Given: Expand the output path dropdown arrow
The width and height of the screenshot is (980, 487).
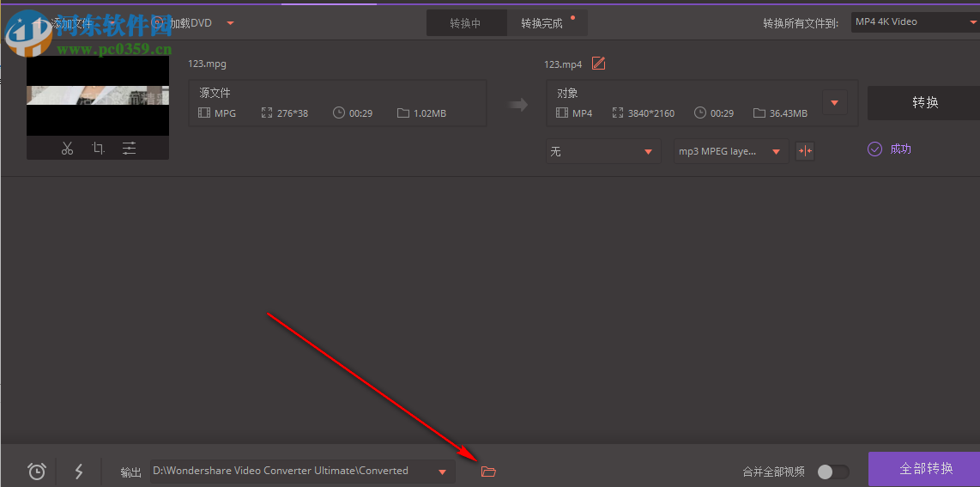Looking at the screenshot, I should point(443,472).
